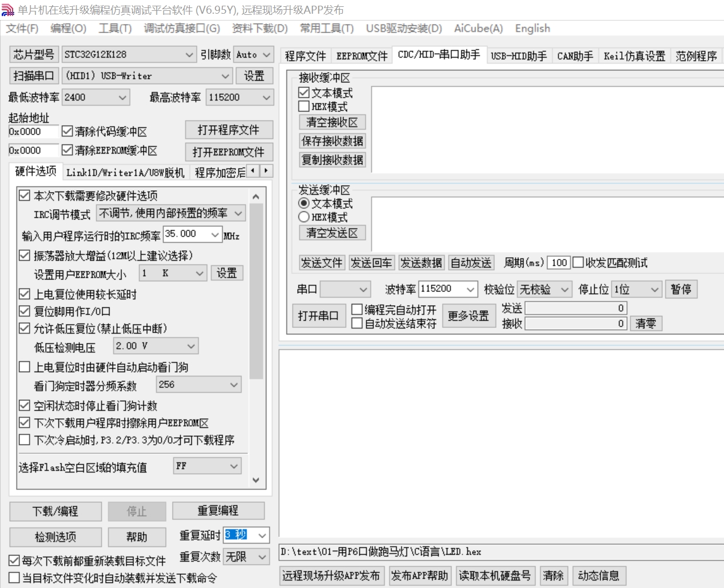Open the 文件(F) menu
The width and height of the screenshot is (724, 588).
point(22,28)
